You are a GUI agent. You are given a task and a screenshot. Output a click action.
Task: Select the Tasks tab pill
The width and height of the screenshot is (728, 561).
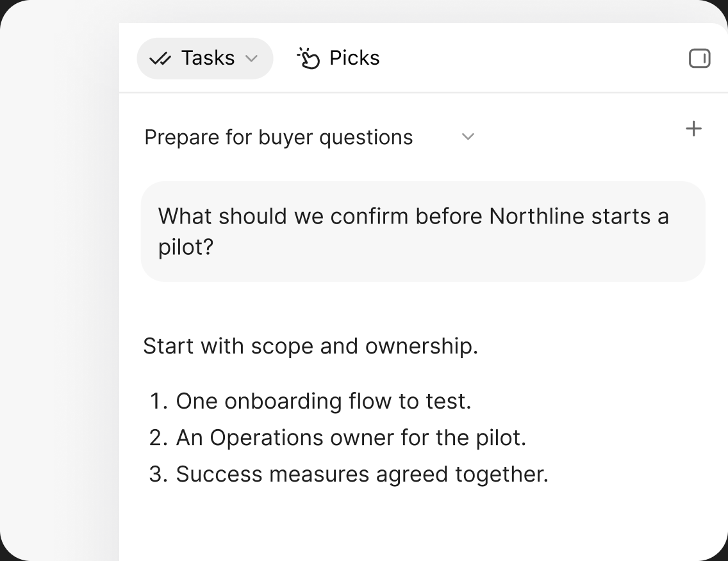tap(205, 58)
